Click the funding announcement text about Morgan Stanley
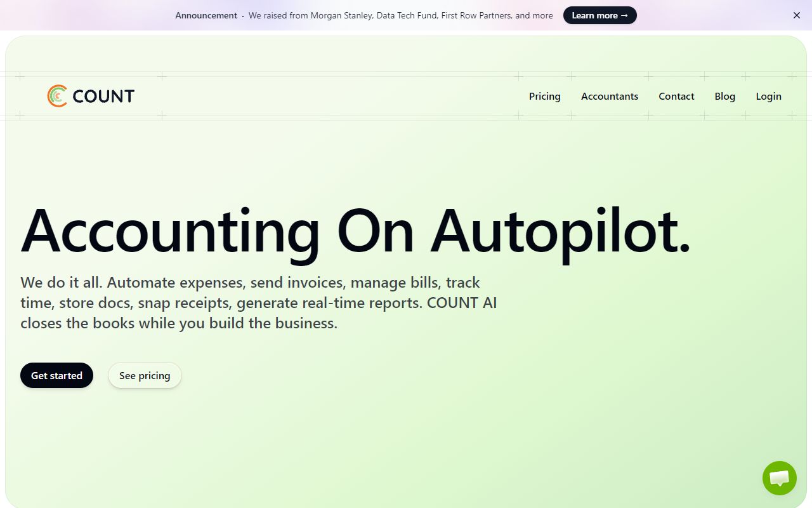The height and width of the screenshot is (508, 812). 400,15
